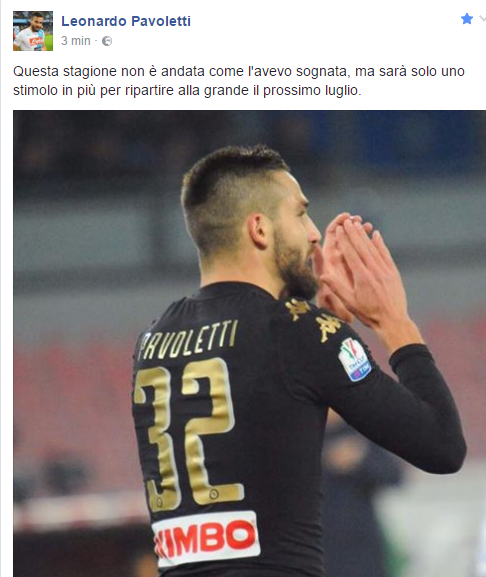Open Leonardo Pavoletti's profile picture thumbnail
Image resolution: width=486 pixels, height=577 pixels.
click(x=33, y=31)
